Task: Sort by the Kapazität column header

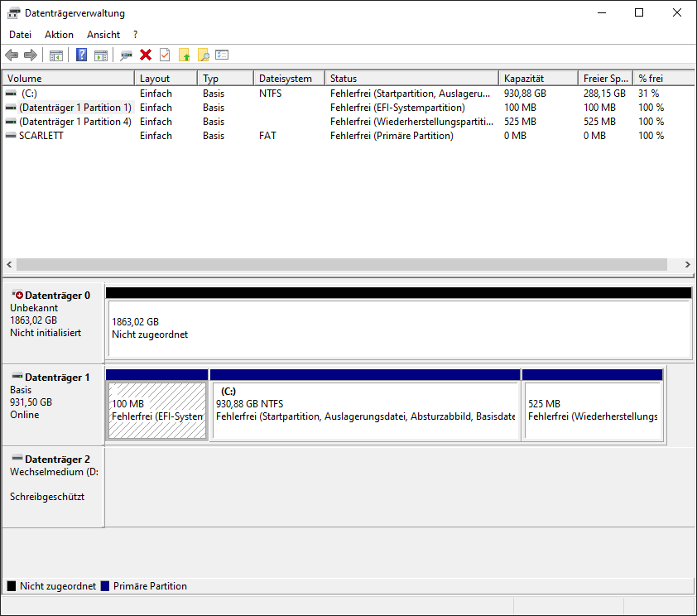Action: pos(539,78)
